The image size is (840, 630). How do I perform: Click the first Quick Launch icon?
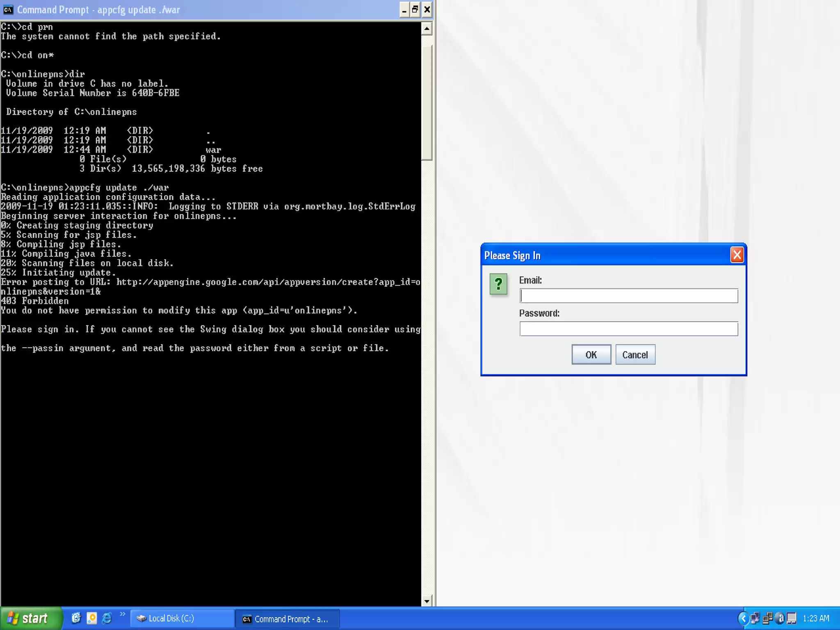[x=76, y=618]
